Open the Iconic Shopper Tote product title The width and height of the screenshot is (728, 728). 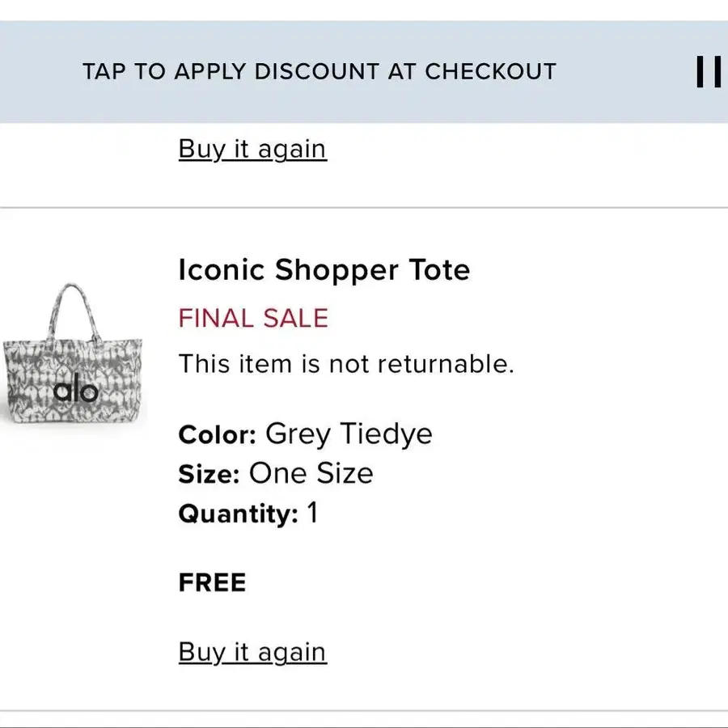(x=324, y=269)
